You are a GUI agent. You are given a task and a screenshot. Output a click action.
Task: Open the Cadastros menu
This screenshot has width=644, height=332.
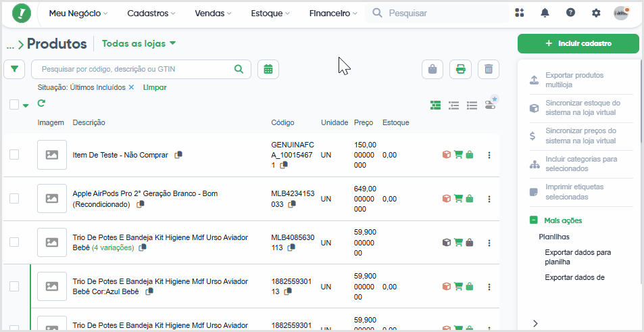[x=151, y=14]
